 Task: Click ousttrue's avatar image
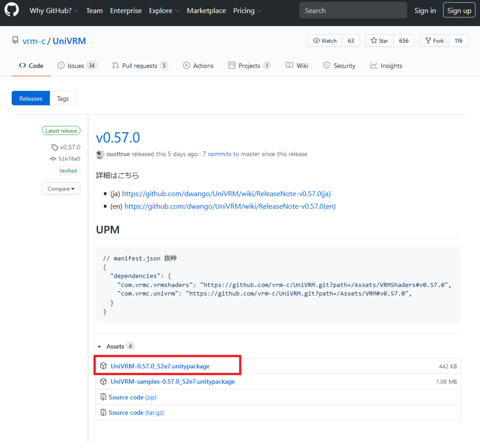point(100,154)
